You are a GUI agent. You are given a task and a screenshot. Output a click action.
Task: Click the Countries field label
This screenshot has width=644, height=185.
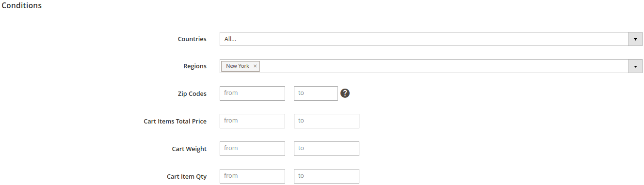click(192, 39)
